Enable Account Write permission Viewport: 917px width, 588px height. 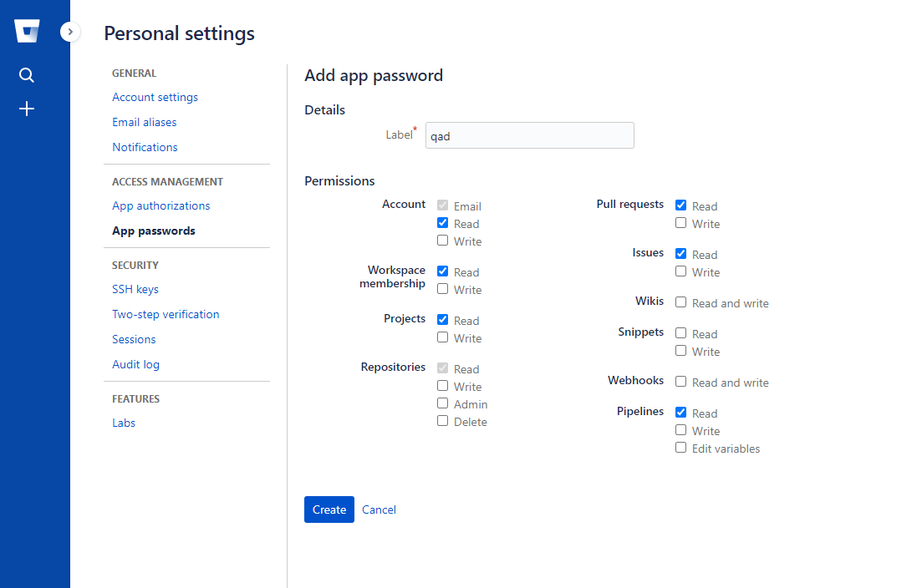[443, 241]
